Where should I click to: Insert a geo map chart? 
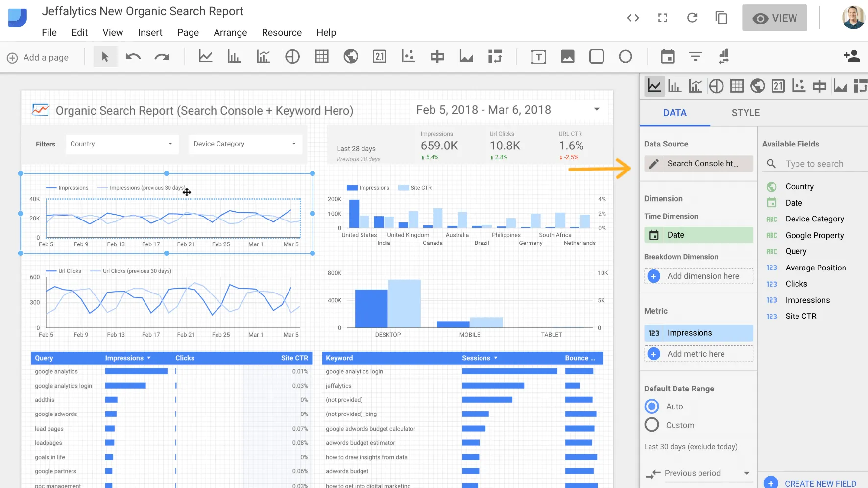[x=351, y=57]
